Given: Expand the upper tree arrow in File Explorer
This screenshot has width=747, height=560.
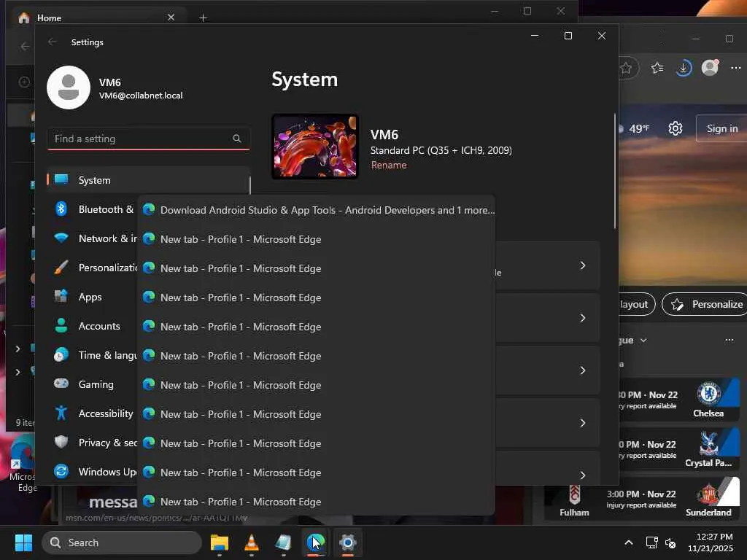Looking at the screenshot, I should click(18, 349).
